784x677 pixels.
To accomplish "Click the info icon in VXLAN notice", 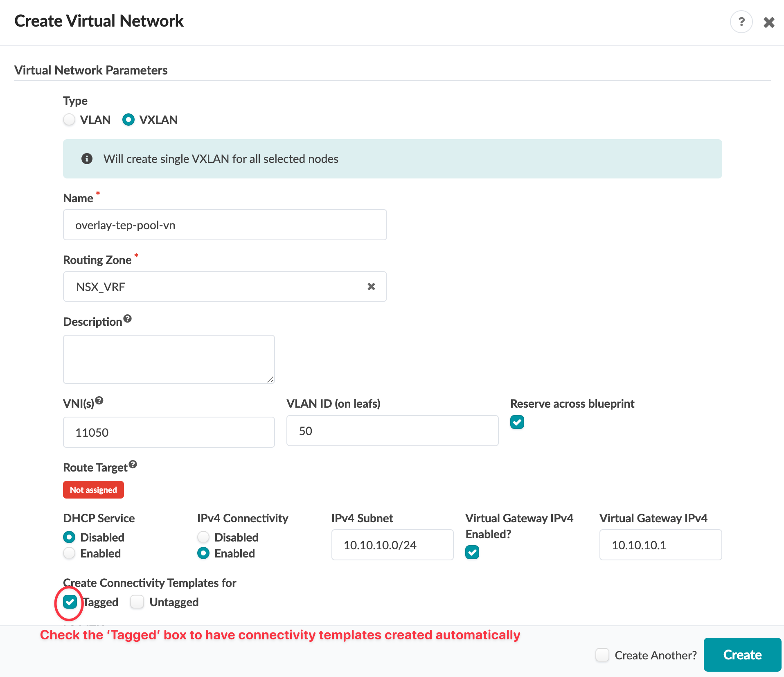I will pyautogui.click(x=87, y=159).
